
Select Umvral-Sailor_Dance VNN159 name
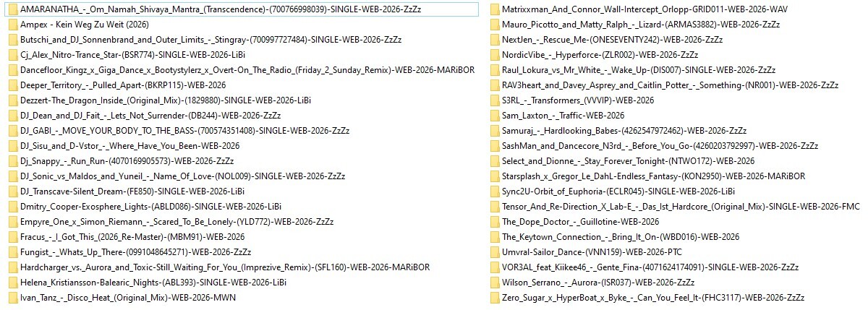592,252
